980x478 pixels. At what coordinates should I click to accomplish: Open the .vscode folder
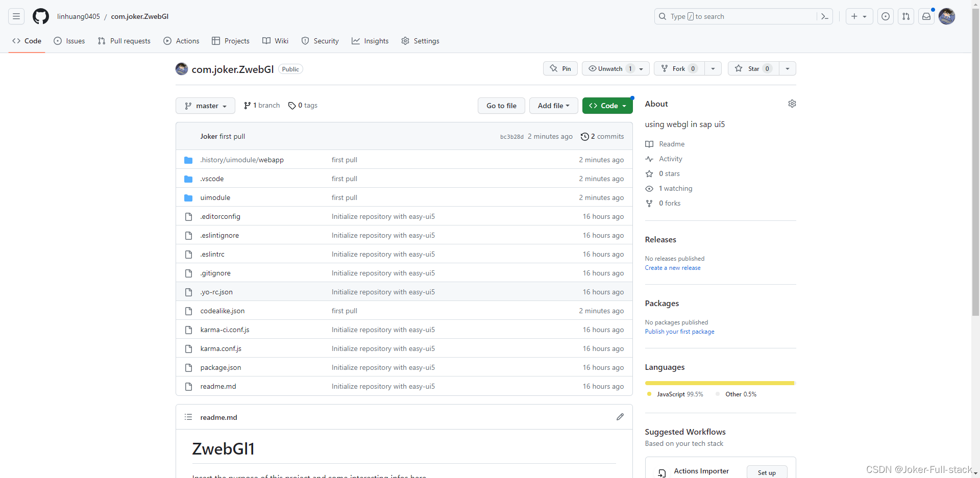[212, 179]
